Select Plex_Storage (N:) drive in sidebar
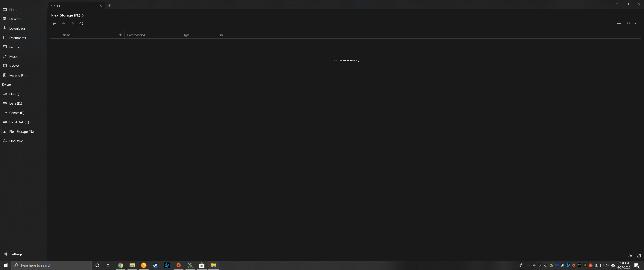Image resolution: width=644 pixels, height=270 pixels. tap(23, 131)
